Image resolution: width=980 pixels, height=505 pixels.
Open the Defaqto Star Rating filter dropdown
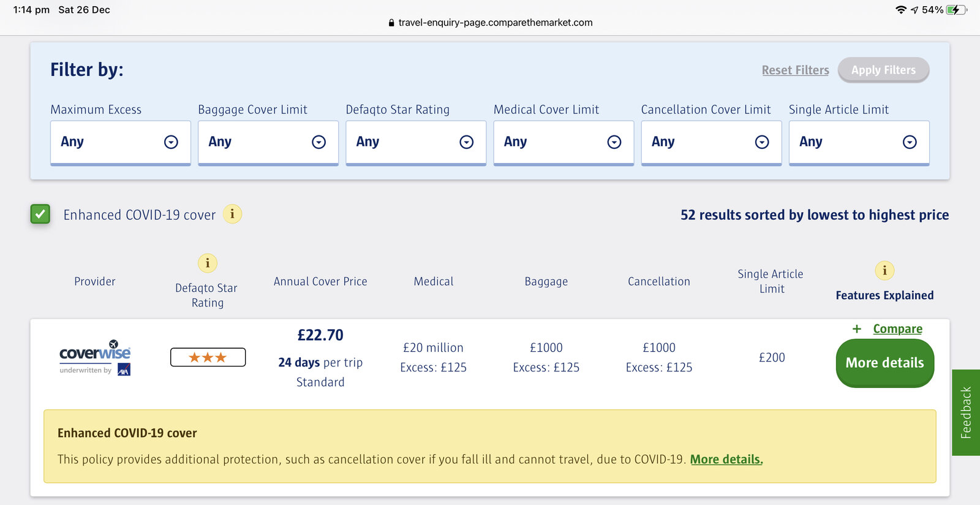pos(415,142)
